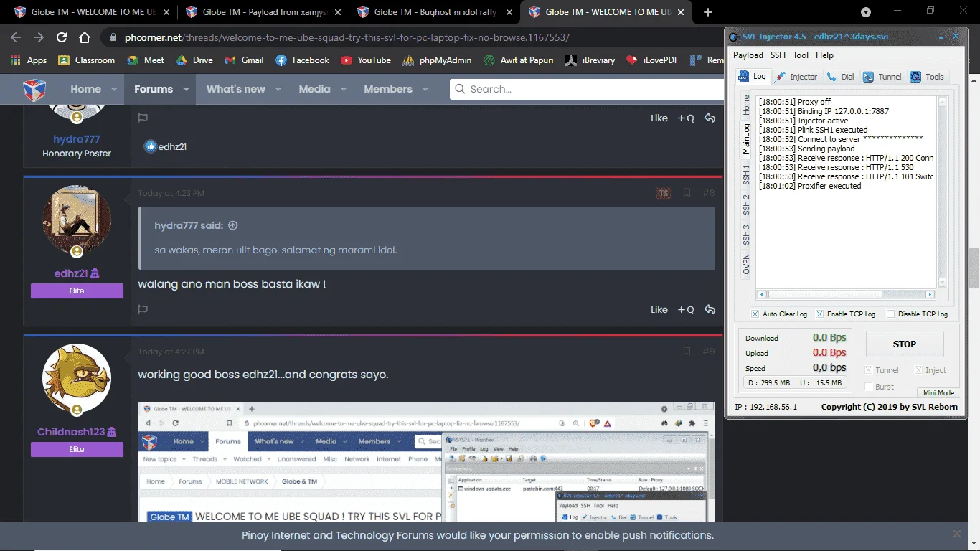
Task: Click browser forward arrow
Action: (x=39, y=37)
